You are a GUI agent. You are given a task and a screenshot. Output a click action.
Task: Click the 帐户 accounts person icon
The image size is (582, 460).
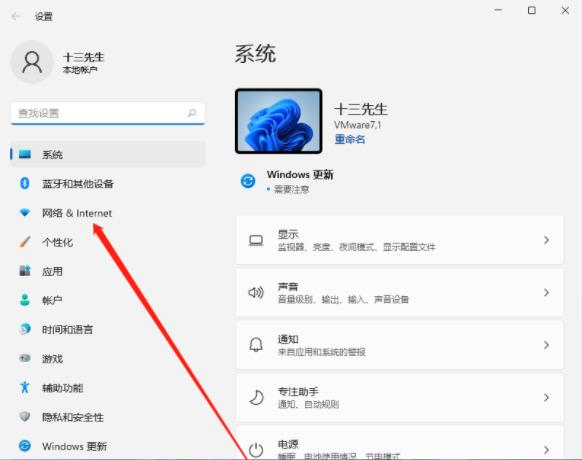[x=25, y=300]
